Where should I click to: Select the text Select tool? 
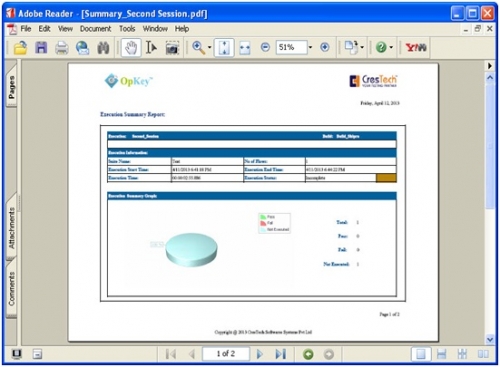151,48
